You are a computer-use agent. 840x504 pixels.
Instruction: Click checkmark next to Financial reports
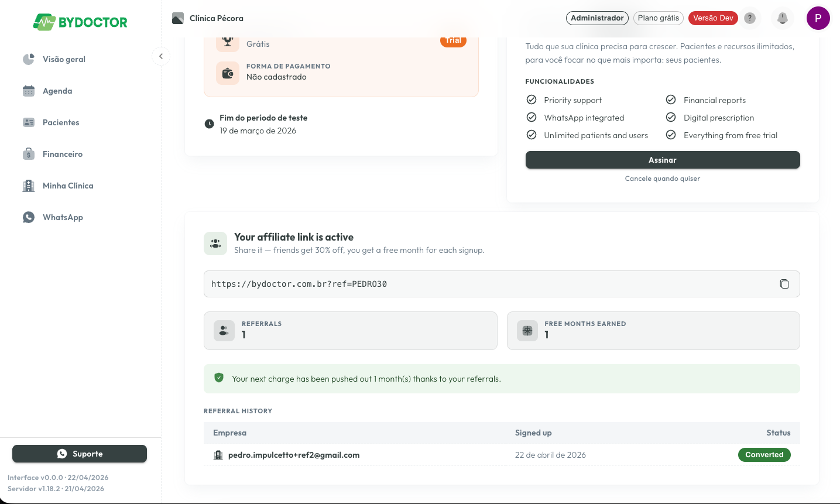click(671, 100)
